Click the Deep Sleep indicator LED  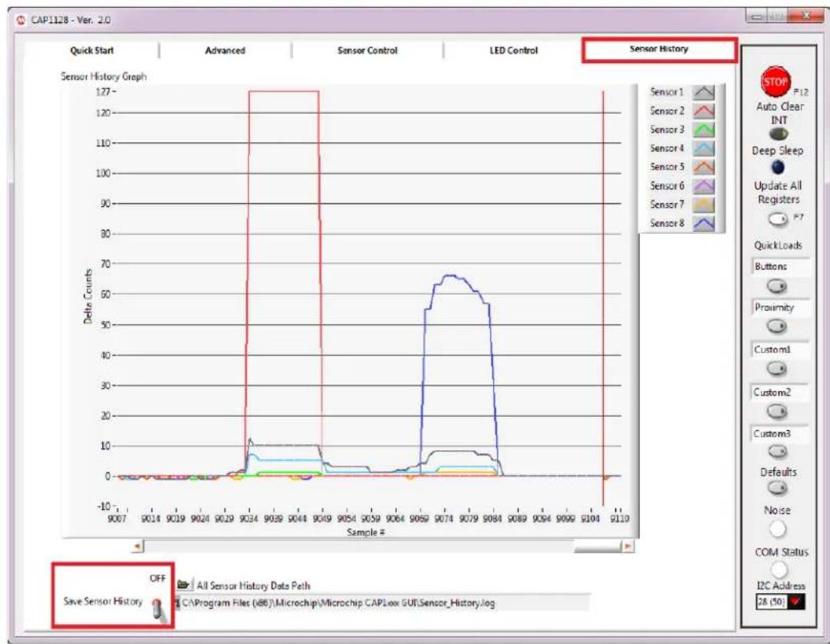pyautogui.click(x=778, y=168)
